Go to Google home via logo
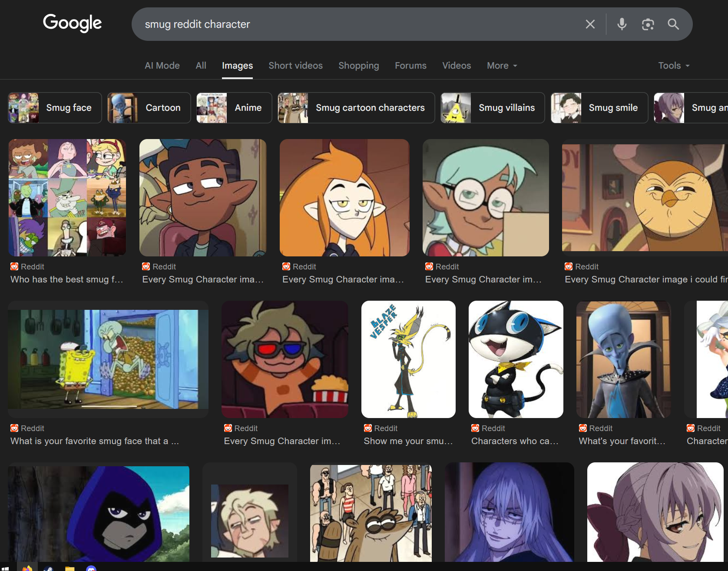This screenshot has width=728, height=571. coord(72,23)
